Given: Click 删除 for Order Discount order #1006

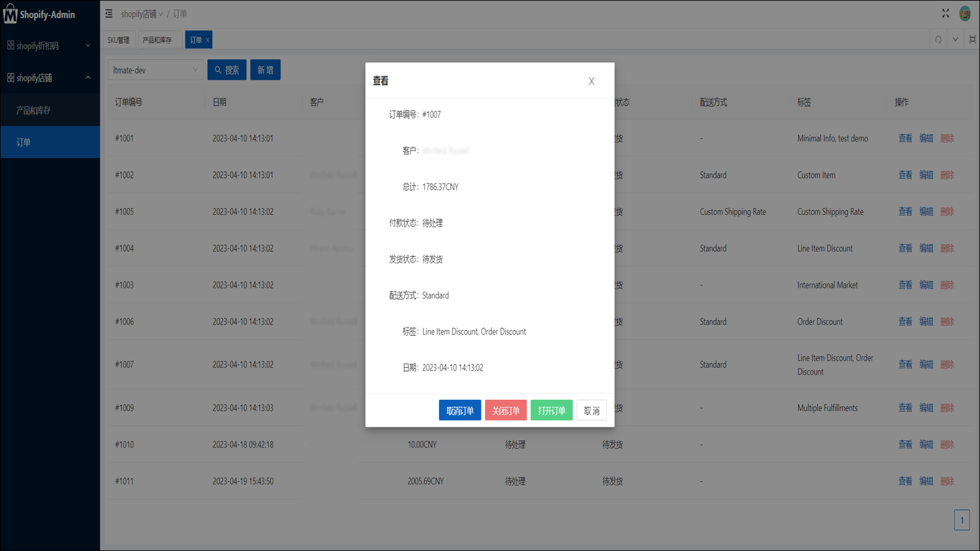Looking at the screenshot, I should pos(948,322).
